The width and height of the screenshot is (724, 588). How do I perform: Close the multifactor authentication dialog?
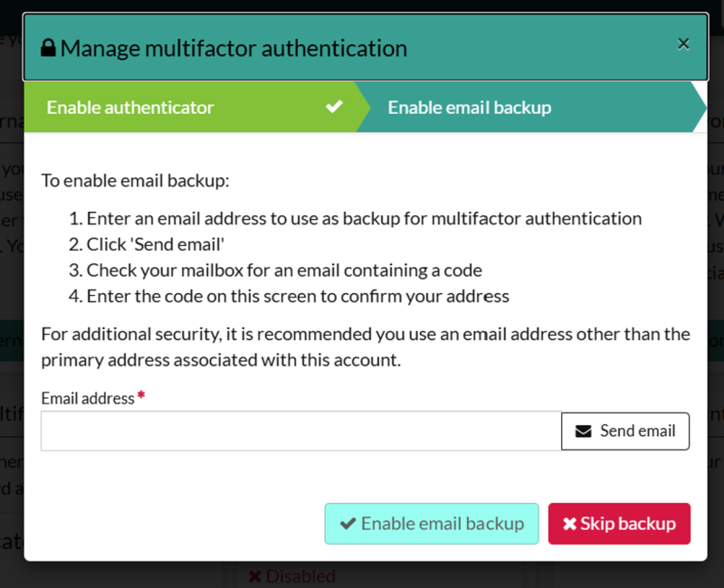click(x=683, y=44)
